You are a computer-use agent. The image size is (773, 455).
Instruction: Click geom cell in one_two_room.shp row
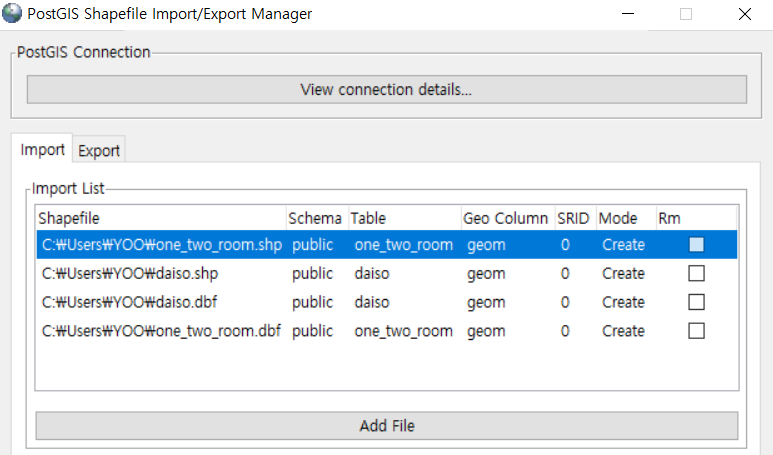click(486, 245)
